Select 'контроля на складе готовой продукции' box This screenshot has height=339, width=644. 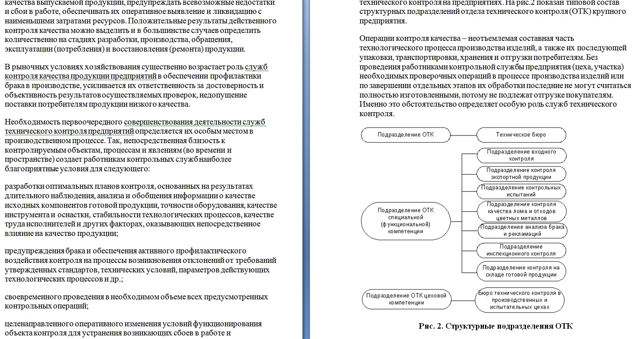pyautogui.click(x=521, y=271)
